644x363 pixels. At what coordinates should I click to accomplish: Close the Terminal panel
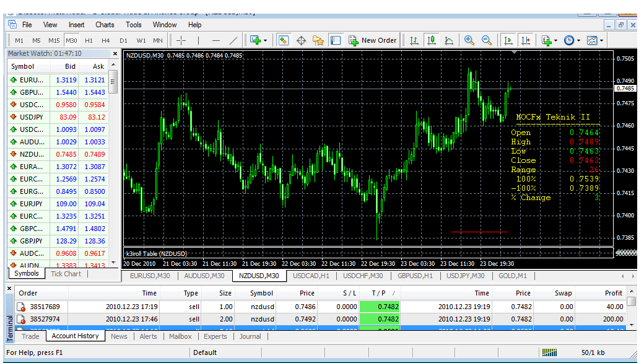point(9,288)
